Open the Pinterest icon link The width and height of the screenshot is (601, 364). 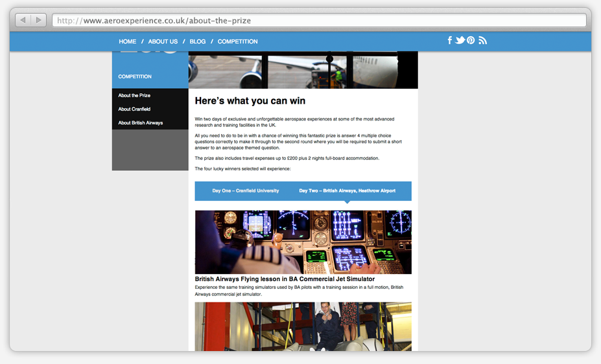click(x=471, y=40)
